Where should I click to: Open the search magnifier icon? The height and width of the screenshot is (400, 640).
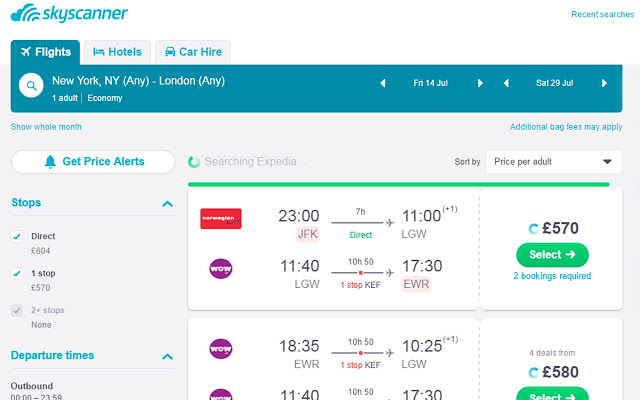(x=31, y=85)
